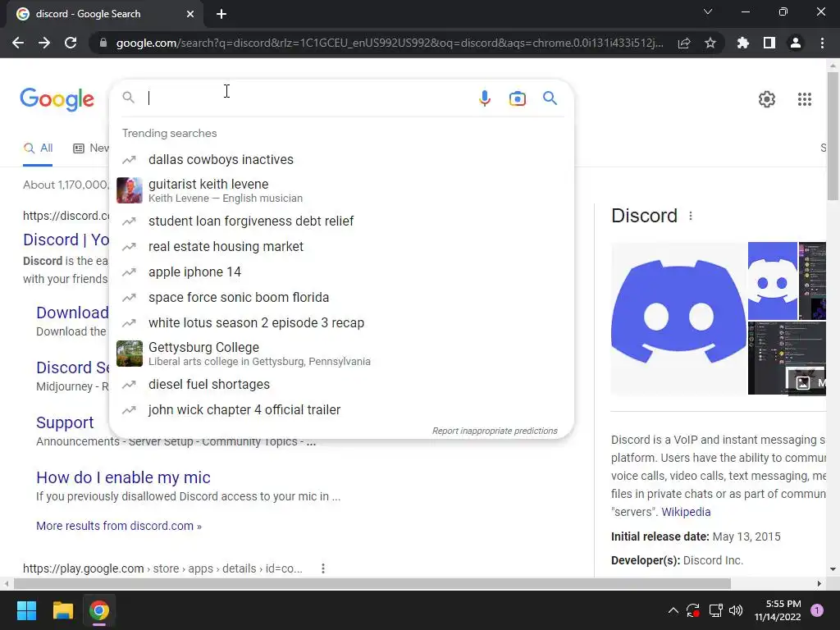Select suggestion dallas cowboys inactives
The image size is (840, 630).
[x=341, y=160]
